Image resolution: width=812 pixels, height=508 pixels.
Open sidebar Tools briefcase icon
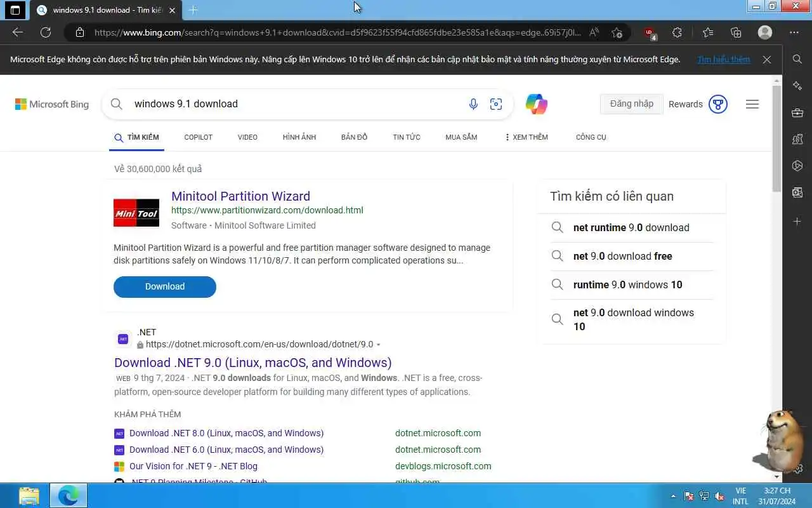click(x=797, y=113)
